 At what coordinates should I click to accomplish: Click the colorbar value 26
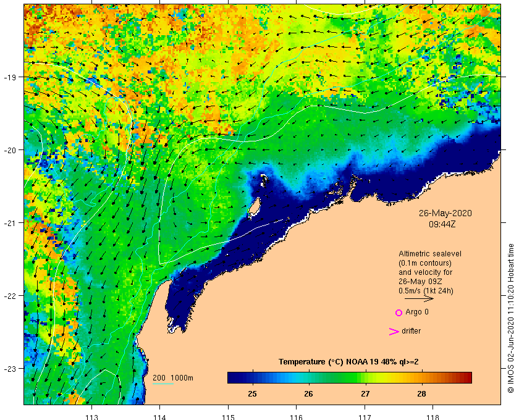[308, 394]
